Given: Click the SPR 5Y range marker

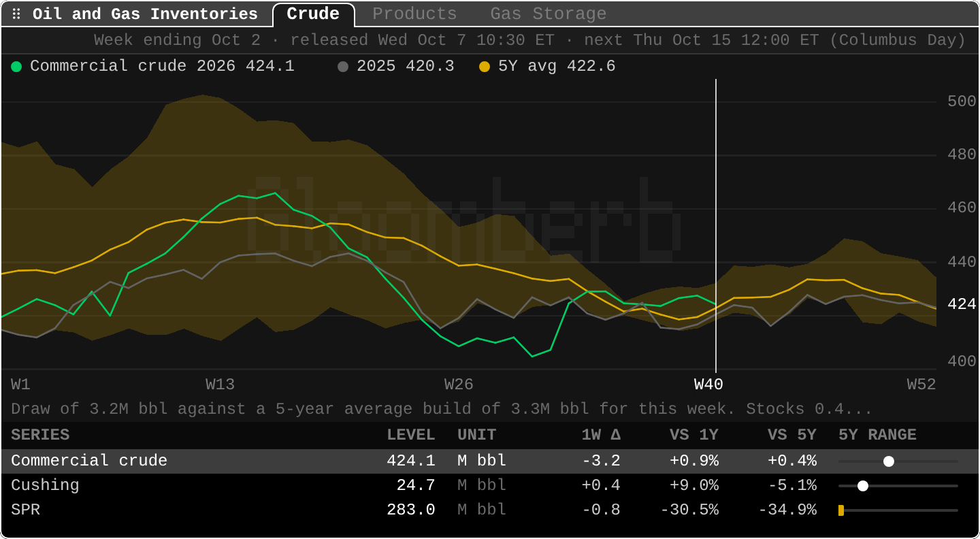Looking at the screenshot, I should pos(841,510).
